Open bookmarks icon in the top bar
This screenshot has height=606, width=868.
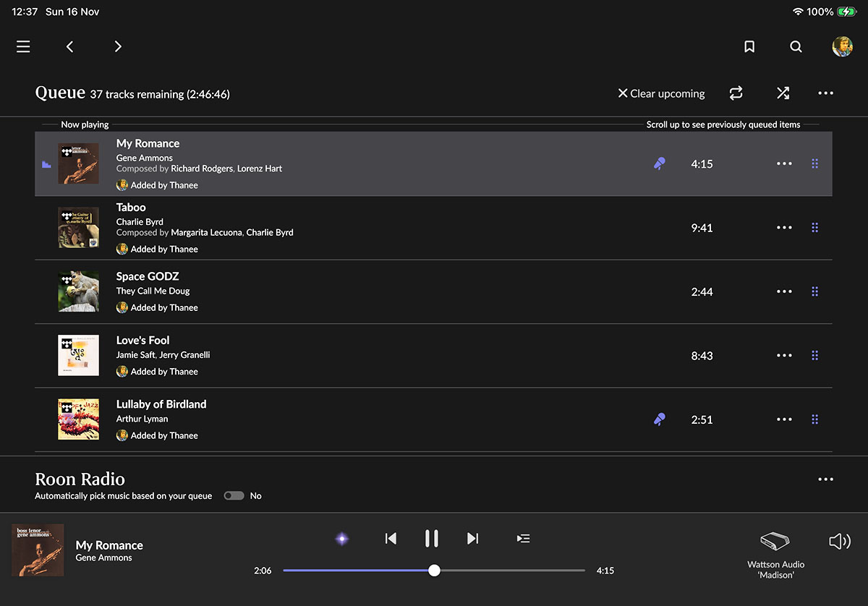click(749, 46)
